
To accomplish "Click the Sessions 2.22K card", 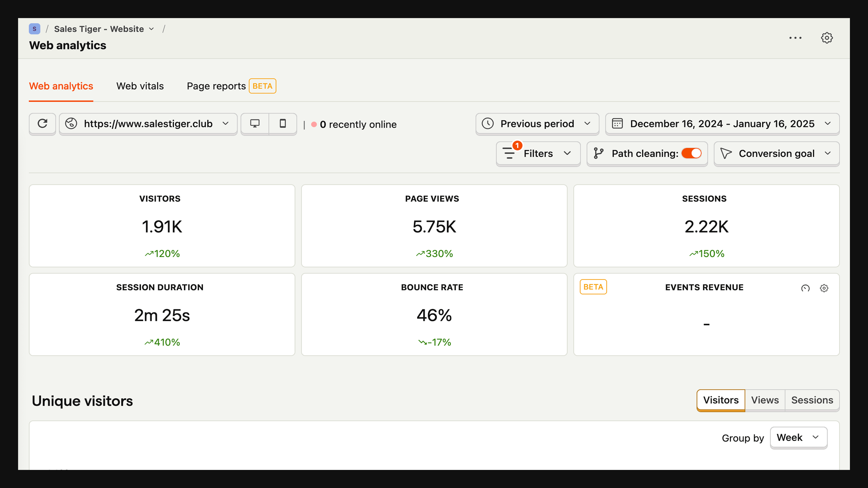I will (706, 226).
